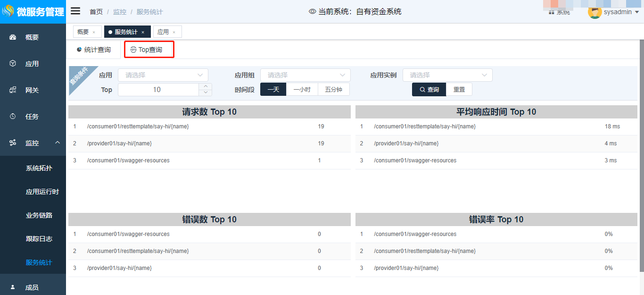Image resolution: width=644 pixels, height=295 pixels.
Task: Select 一小时 time range
Action: (302, 90)
